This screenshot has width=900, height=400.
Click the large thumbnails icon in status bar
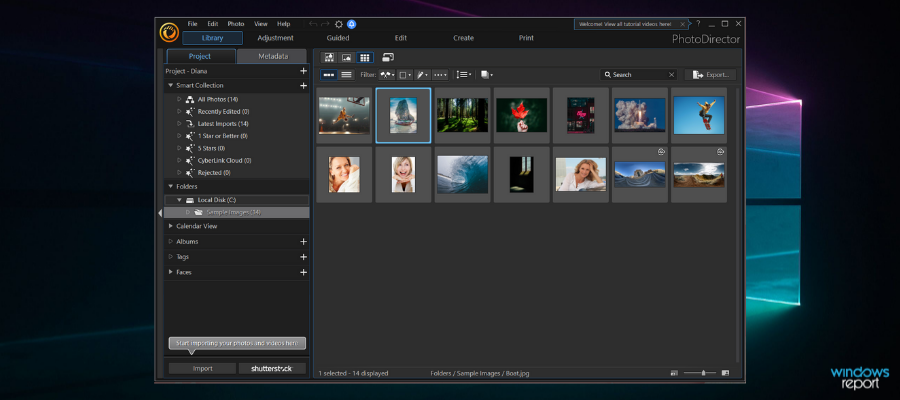tap(725, 373)
